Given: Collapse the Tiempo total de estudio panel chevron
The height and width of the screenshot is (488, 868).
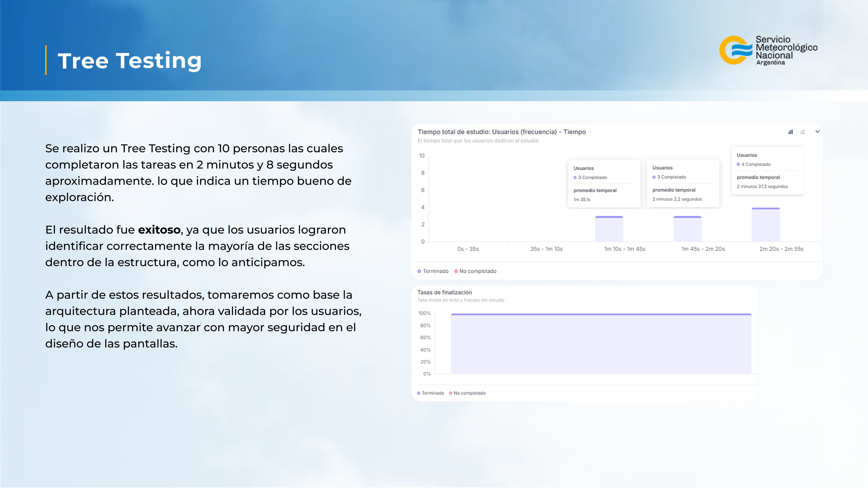Looking at the screenshot, I should tap(817, 132).
